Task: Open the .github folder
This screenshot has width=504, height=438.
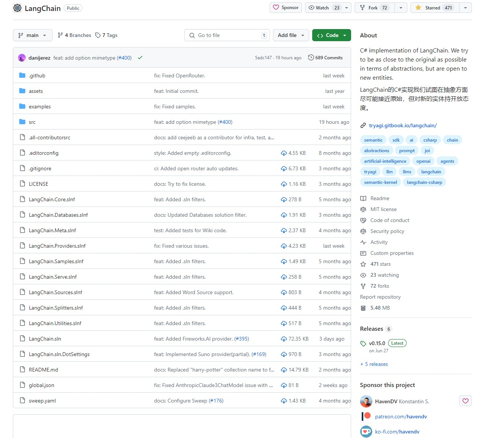Action: (37, 76)
